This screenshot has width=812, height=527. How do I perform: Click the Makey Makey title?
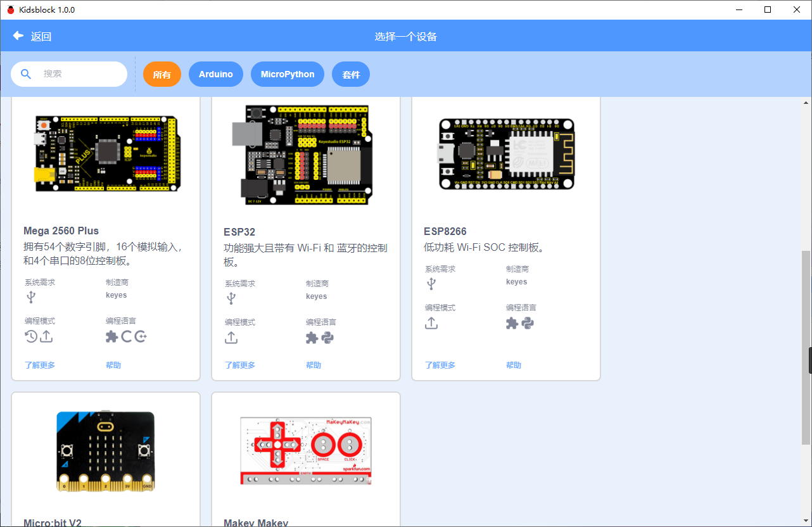256,523
